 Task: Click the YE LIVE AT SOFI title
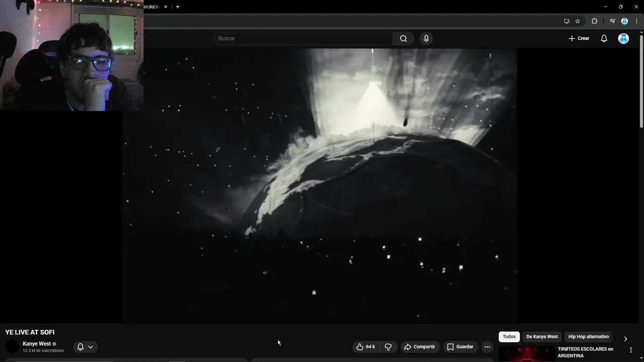(30, 332)
